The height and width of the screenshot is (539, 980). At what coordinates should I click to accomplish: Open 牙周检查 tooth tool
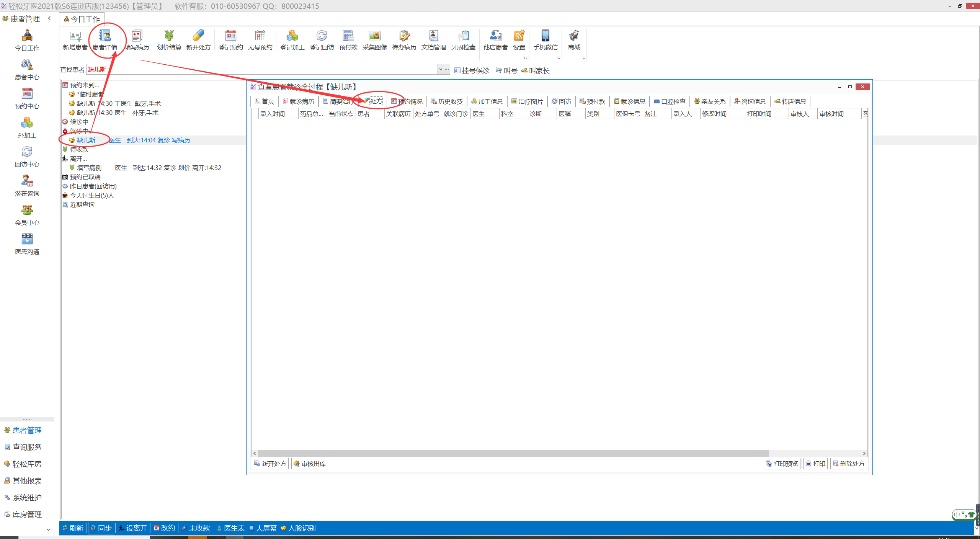tap(463, 40)
